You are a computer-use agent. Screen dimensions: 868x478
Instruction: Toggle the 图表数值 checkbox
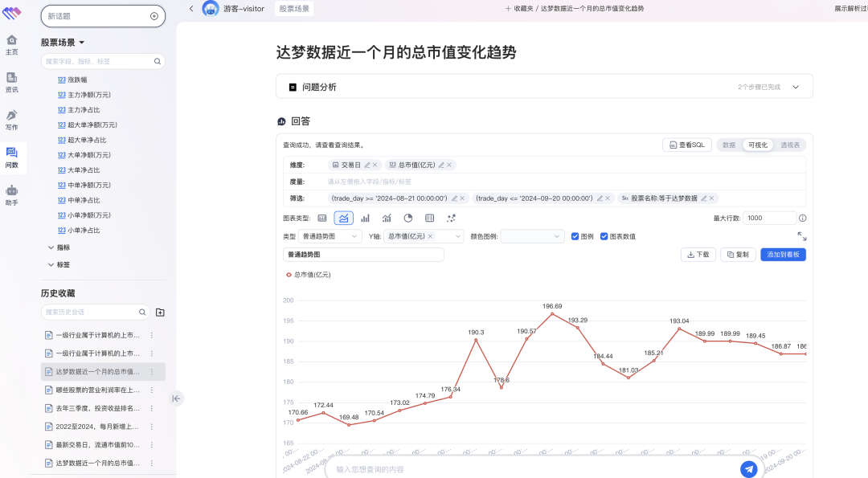(x=604, y=236)
